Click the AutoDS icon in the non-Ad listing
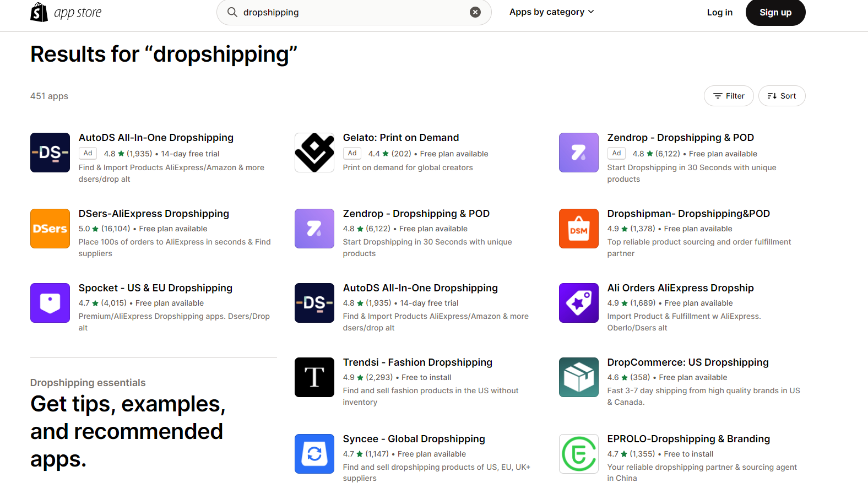 [314, 303]
